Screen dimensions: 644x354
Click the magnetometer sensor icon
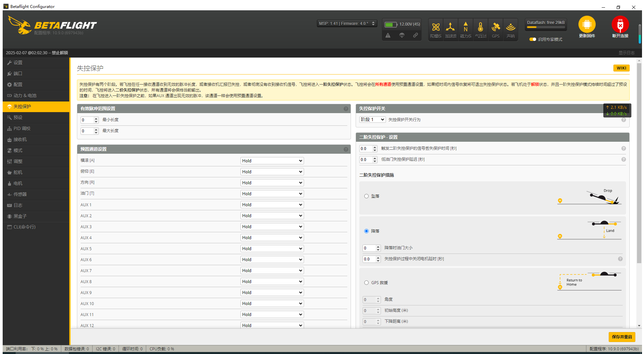tap(466, 27)
